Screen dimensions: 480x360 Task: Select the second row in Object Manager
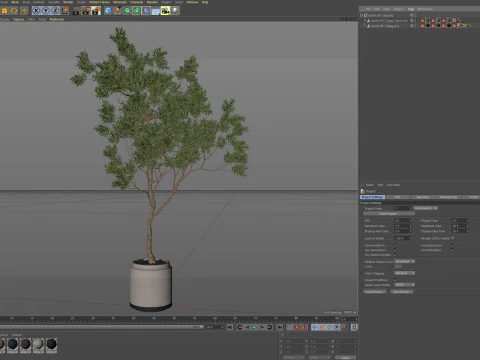(x=389, y=21)
